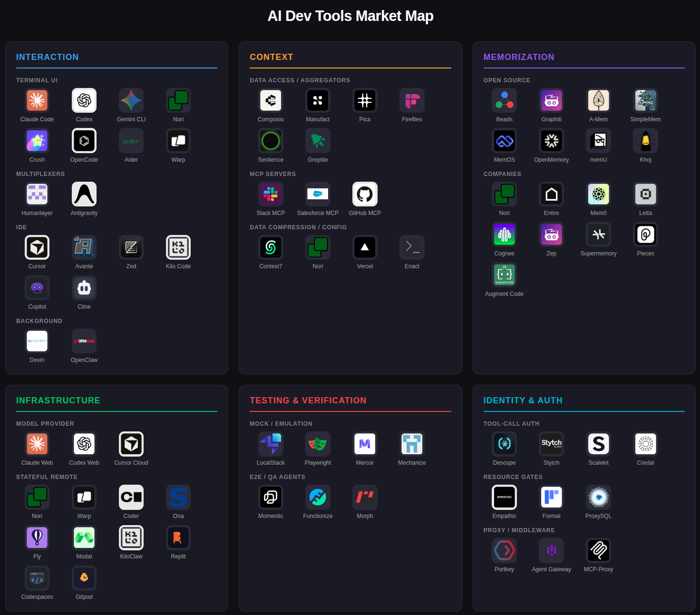Click the Crush icon

tap(37, 141)
